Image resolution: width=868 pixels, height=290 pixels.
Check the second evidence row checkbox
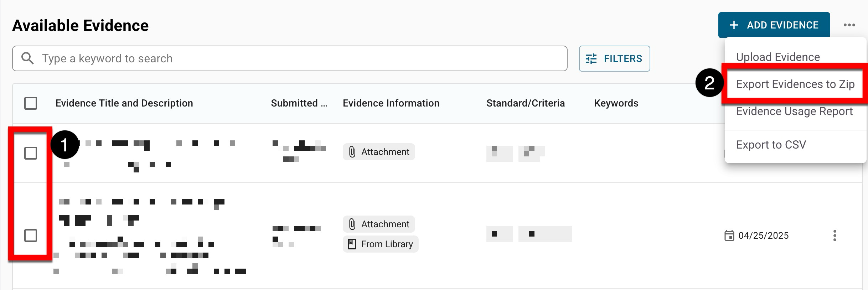(31, 235)
